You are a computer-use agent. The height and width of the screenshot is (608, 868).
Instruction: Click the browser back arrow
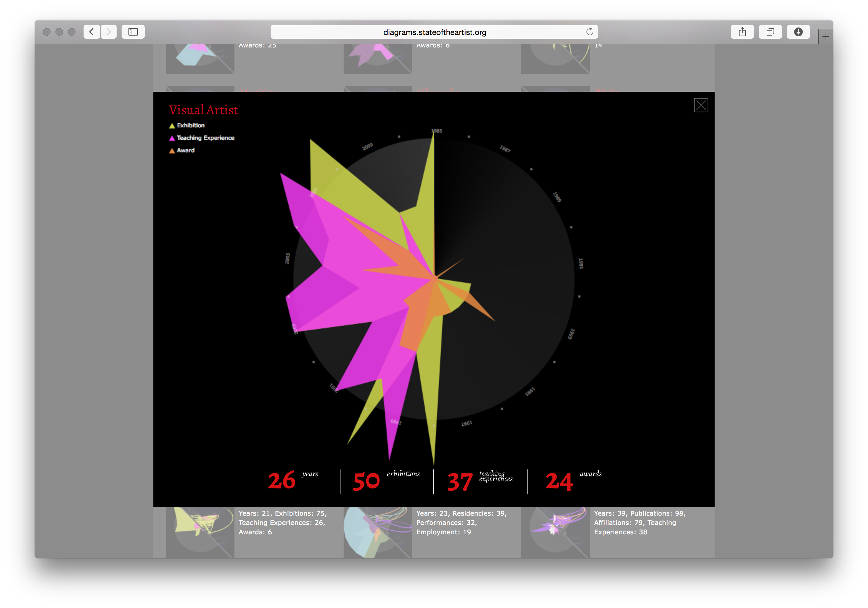coord(92,32)
